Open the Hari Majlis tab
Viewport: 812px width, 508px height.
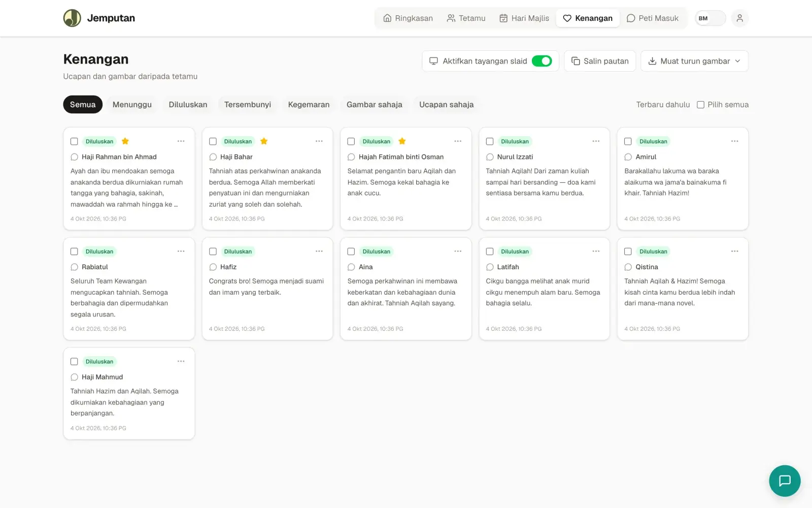tap(524, 18)
